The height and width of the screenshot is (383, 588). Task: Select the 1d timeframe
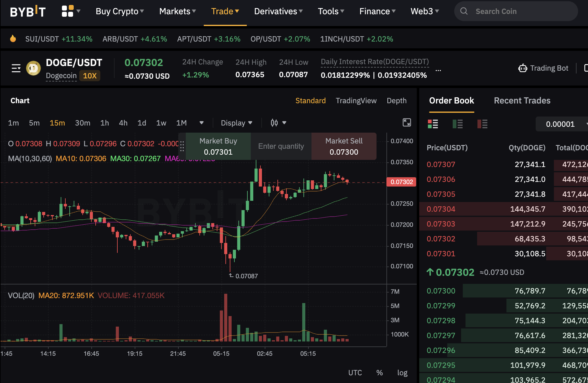[142, 123]
